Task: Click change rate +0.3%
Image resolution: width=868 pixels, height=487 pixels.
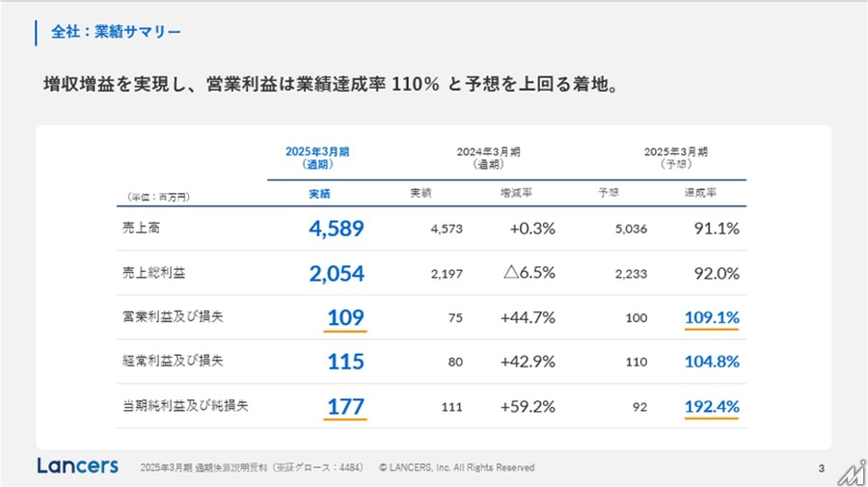Action: [x=532, y=228]
